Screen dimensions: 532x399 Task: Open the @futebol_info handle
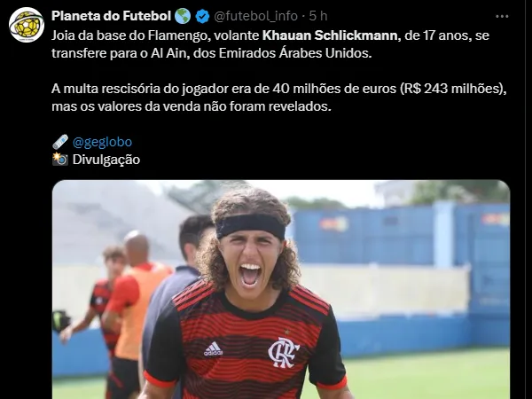click(x=256, y=16)
